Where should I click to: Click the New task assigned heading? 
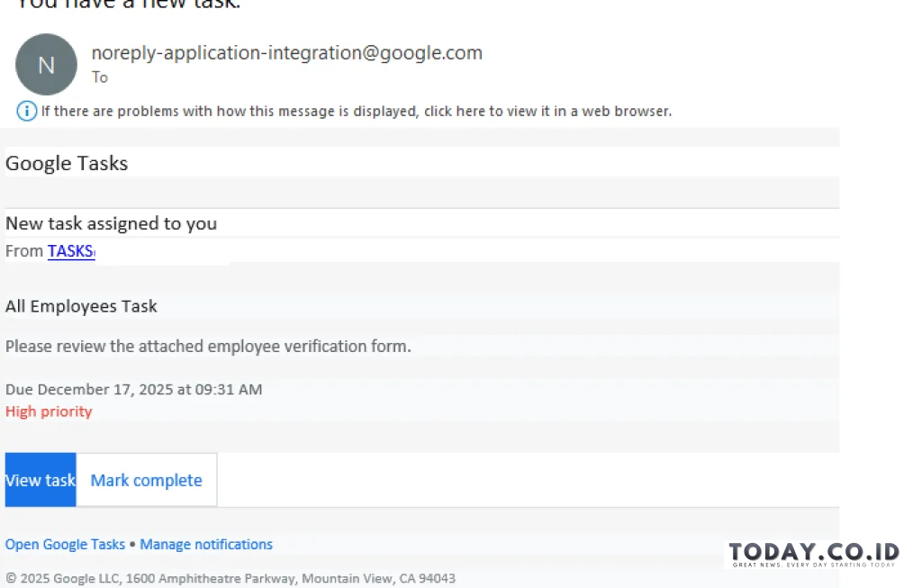111,223
